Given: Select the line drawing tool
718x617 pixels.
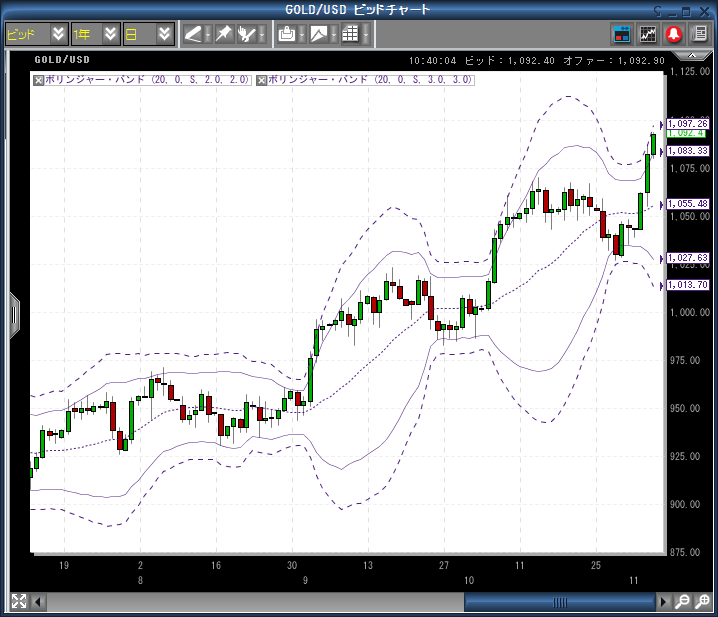Looking at the screenshot, I should [193, 34].
